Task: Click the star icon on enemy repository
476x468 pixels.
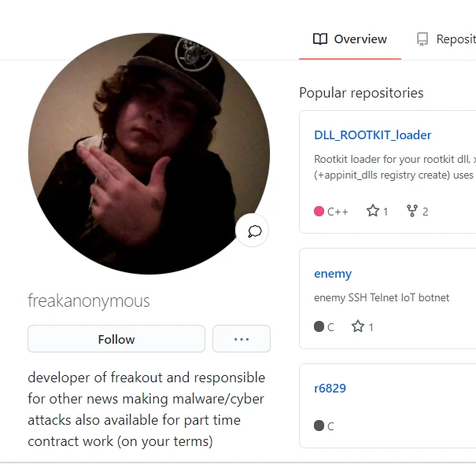Action: click(x=358, y=326)
